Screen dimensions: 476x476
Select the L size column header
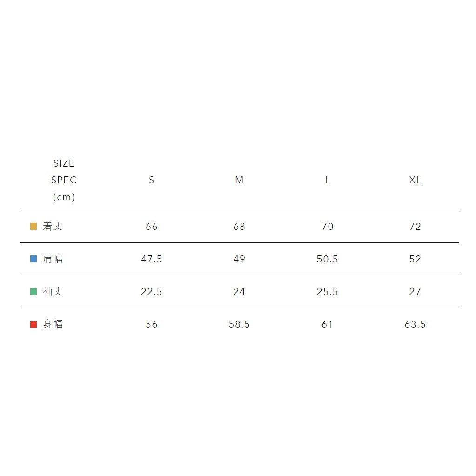(328, 180)
